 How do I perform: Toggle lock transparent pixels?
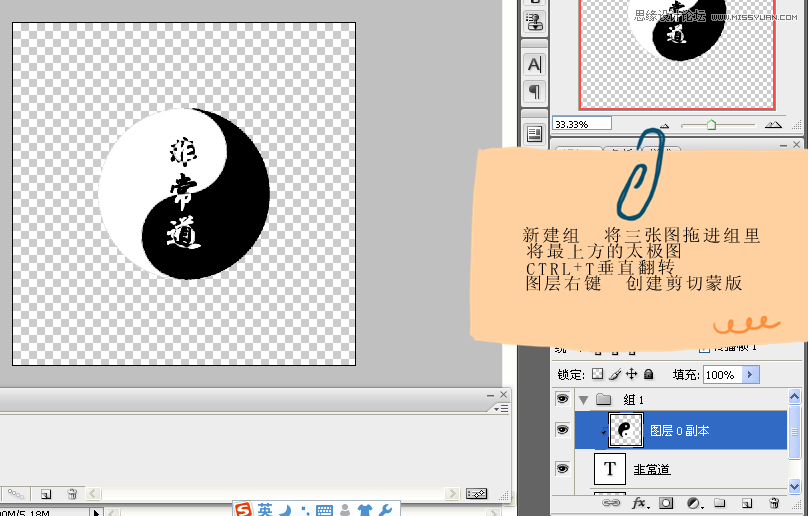click(598, 375)
